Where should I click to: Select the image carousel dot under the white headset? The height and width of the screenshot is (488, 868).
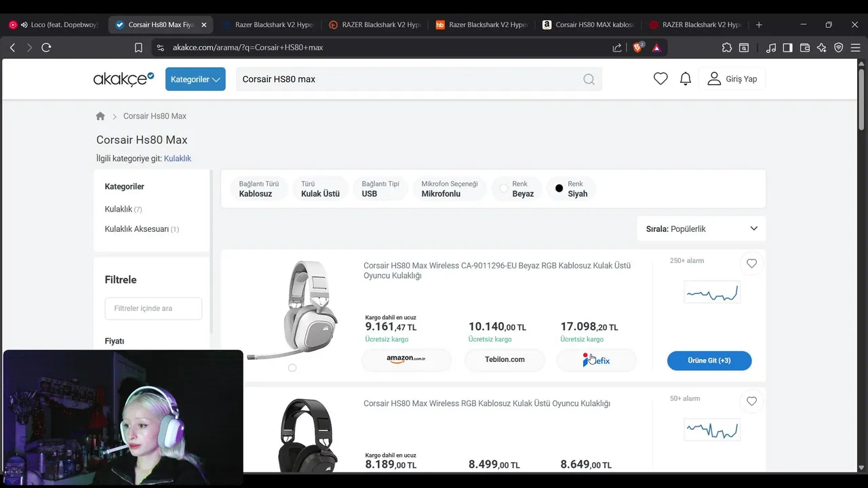292,367
